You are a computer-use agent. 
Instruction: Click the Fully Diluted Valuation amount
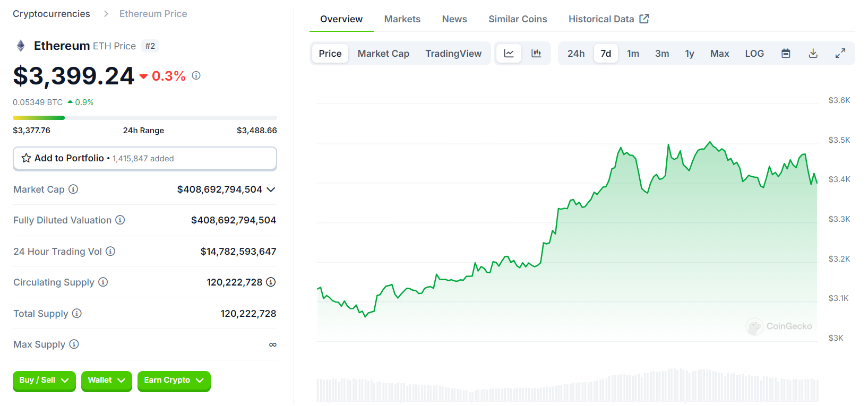coord(234,220)
